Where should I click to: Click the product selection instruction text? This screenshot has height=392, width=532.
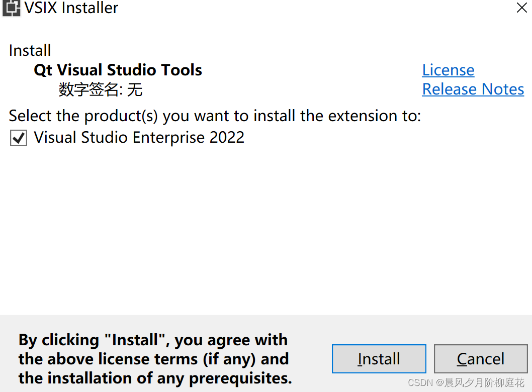214,116
